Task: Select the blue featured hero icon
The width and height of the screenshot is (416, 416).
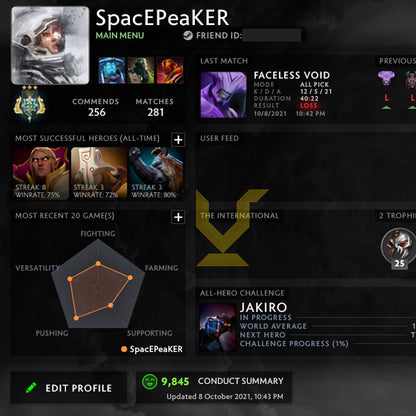Action: click(x=112, y=70)
